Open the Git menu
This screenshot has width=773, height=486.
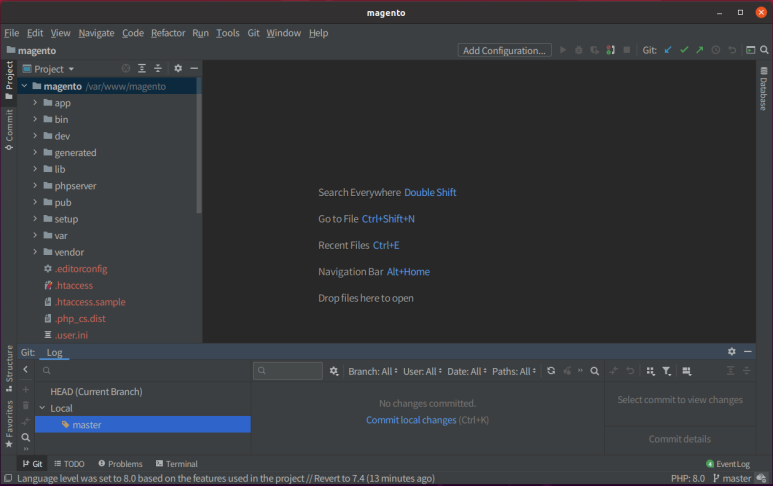(253, 33)
